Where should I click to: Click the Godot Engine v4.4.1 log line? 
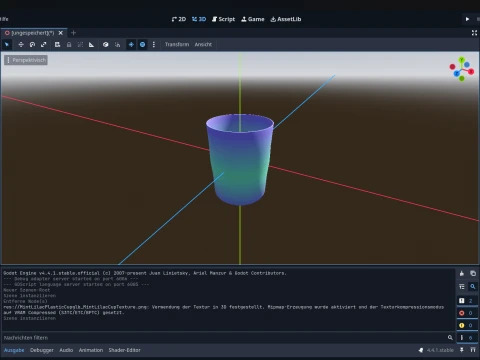point(145,273)
